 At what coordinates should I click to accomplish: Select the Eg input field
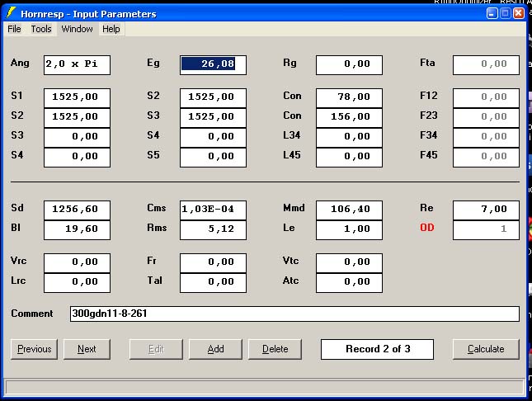213,64
